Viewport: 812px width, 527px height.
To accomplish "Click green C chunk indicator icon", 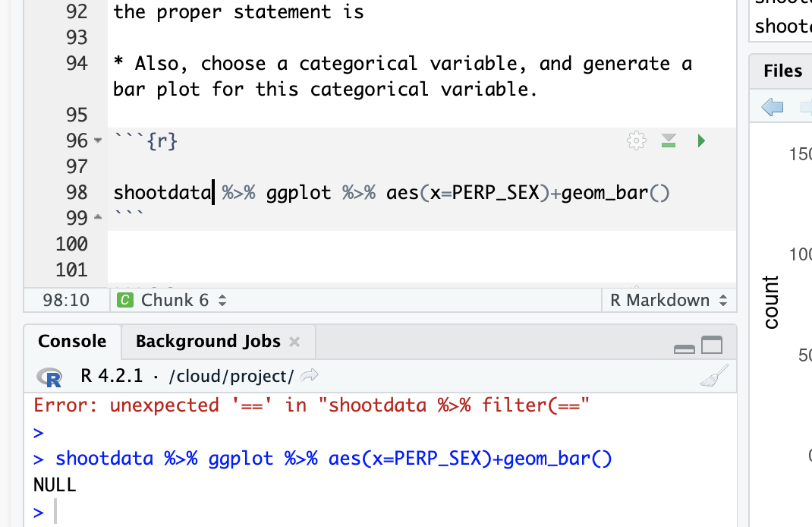I will coord(124,300).
